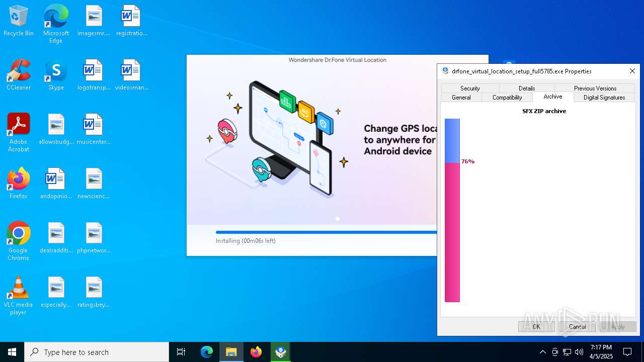Switch to the General tab

[x=461, y=98]
